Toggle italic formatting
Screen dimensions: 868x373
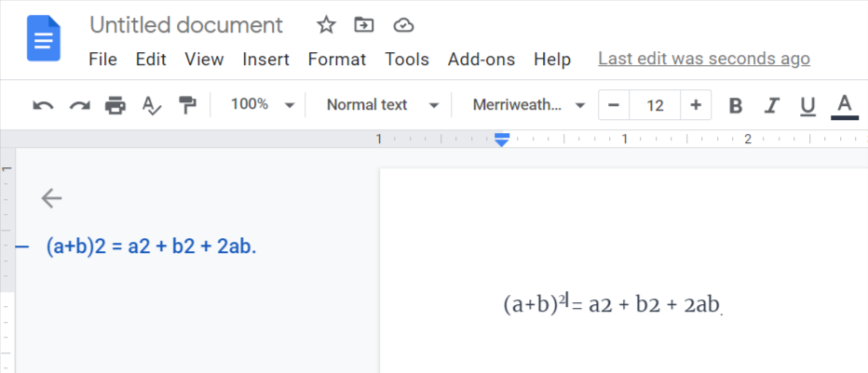click(x=771, y=105)
